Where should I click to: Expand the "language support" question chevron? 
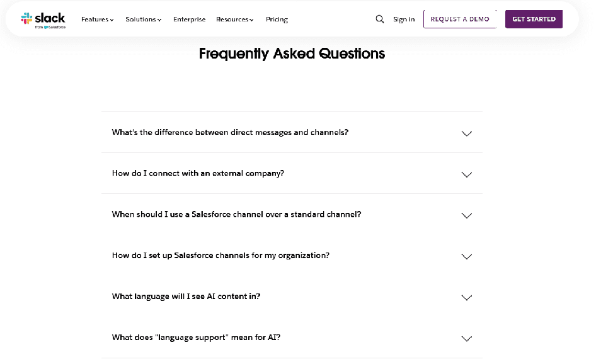pos(466,338)
